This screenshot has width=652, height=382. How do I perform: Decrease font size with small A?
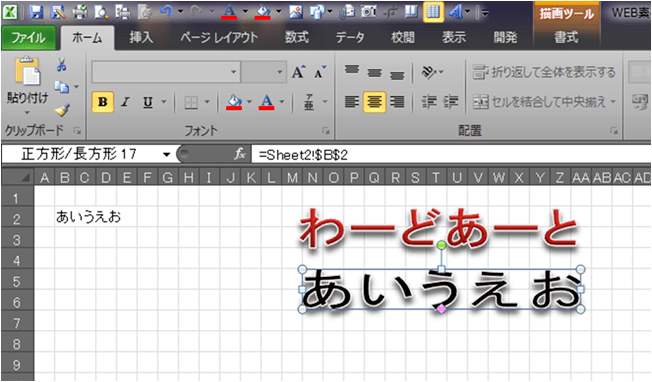pyautogui.click(x=320, y=72)
